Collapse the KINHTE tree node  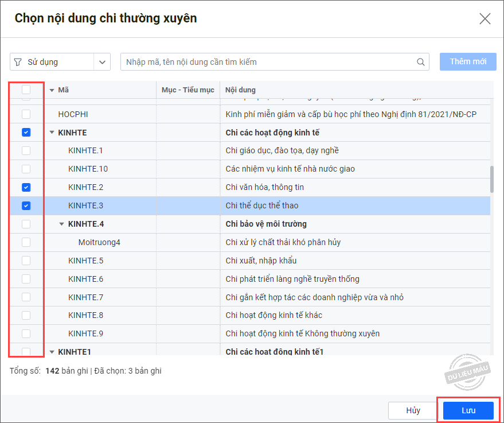[52, 133]
